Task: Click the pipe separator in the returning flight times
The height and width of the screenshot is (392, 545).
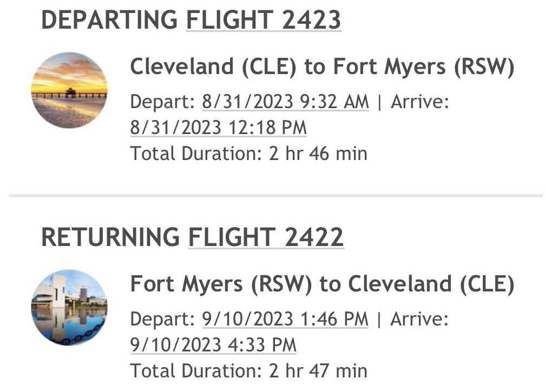Action: 379,320
